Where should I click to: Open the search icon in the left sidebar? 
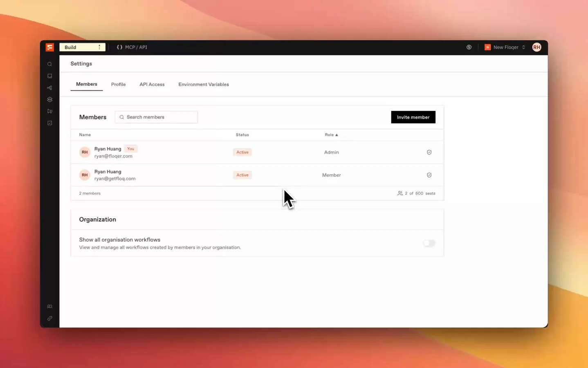(x=50, y=64)
